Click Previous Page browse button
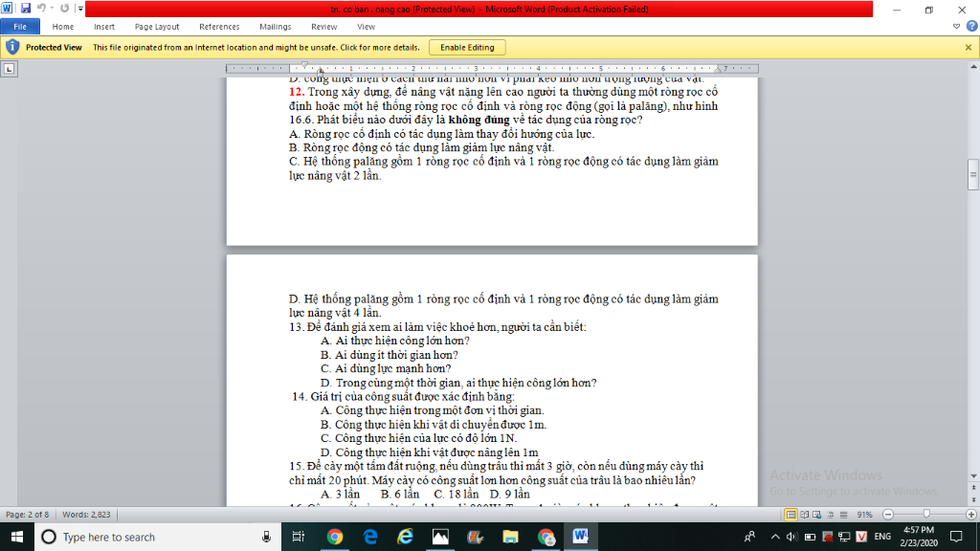 [x=973, y=487]
